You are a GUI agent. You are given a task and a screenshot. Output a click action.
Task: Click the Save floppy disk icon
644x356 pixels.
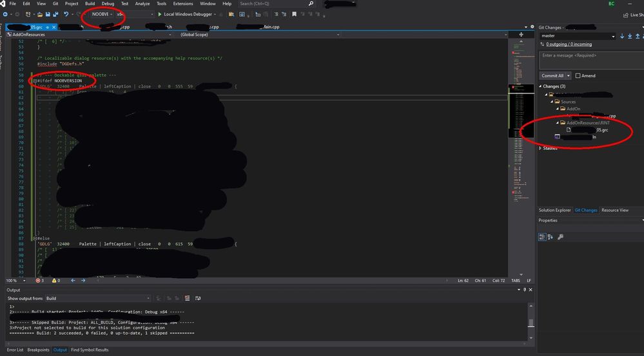tap(48, 14)
